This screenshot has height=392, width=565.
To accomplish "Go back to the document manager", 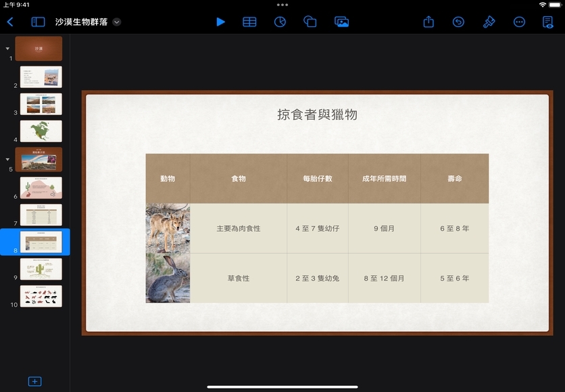I will tap(10, 22).
